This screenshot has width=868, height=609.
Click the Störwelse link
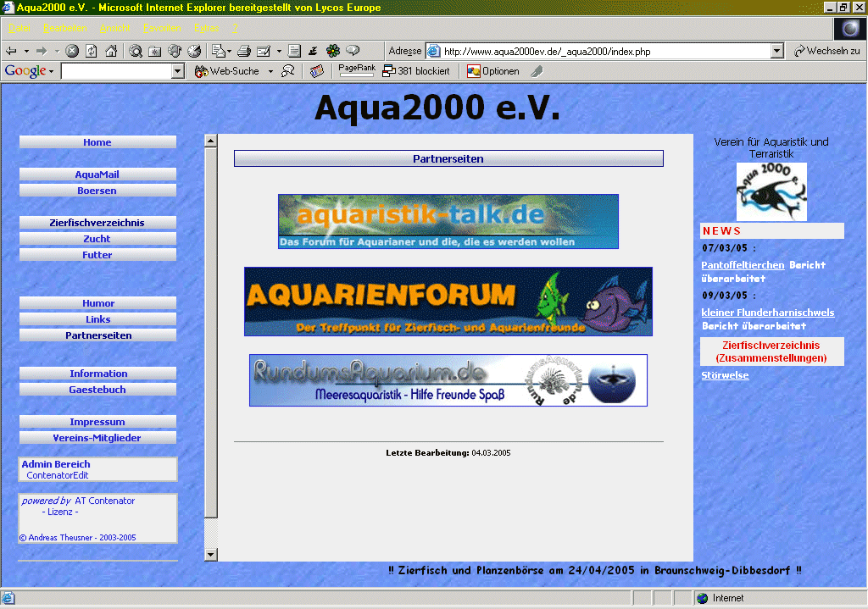click(x=725, y=375)
